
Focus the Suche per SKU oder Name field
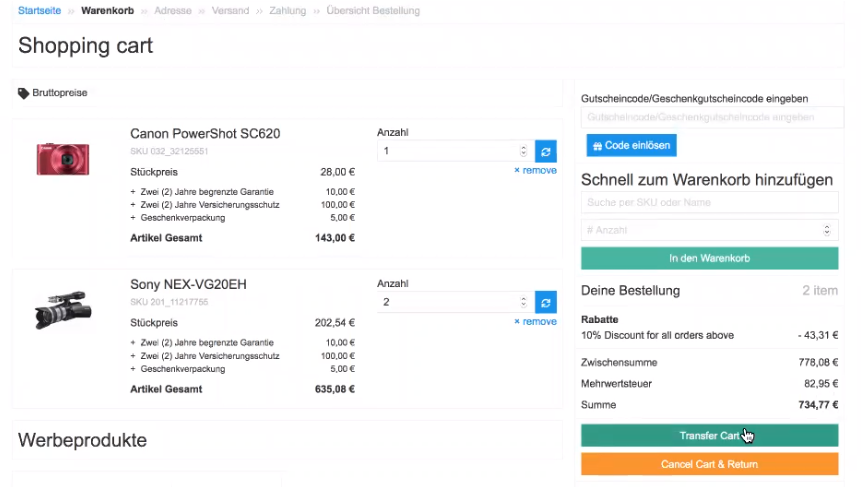(709, 202)
